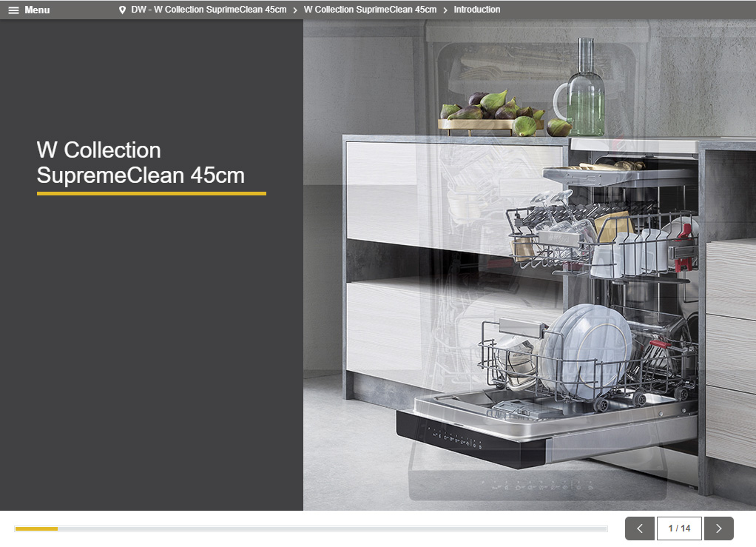Click the 1 / 14 page counter field
756x547 pixels.
point(679,528)
